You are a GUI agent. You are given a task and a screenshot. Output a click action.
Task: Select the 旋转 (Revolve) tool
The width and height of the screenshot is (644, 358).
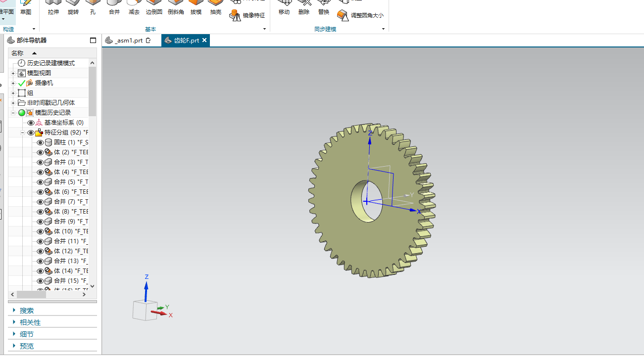pos(73,8)
